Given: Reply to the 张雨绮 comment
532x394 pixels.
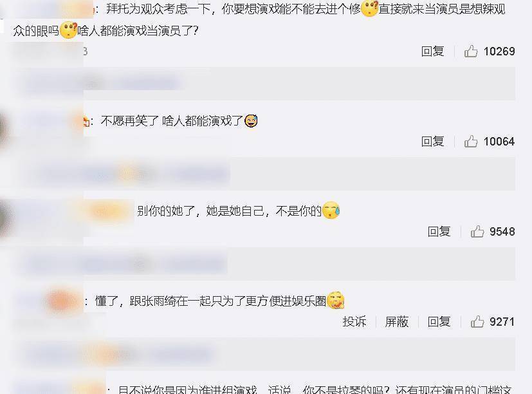Looking at the screenshot, I should (x=439, y=322).
